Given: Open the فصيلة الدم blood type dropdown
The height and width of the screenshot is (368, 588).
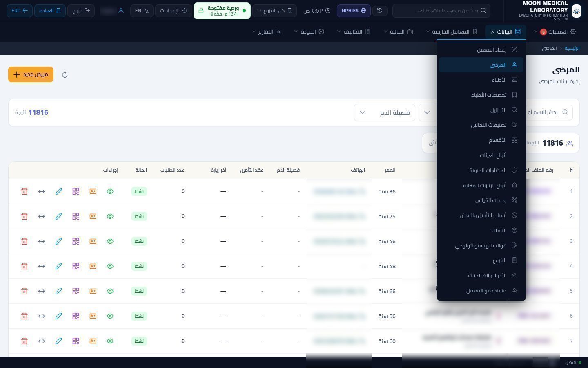Looking at the screenshot, I should pos(385,112).
